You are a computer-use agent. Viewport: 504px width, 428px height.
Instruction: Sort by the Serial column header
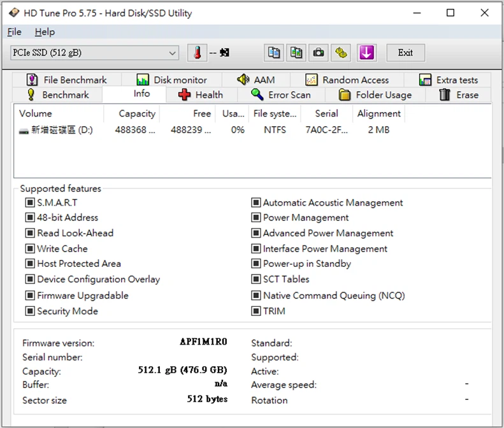tap(327, 113)
